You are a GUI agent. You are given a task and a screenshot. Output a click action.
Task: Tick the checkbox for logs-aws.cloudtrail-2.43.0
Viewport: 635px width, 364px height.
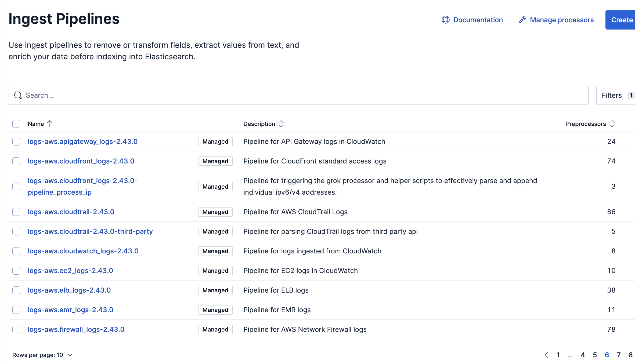point(16,212)
